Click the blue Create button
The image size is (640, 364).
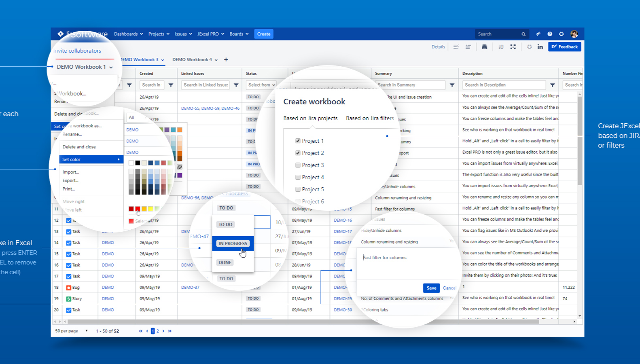point(264,34)
